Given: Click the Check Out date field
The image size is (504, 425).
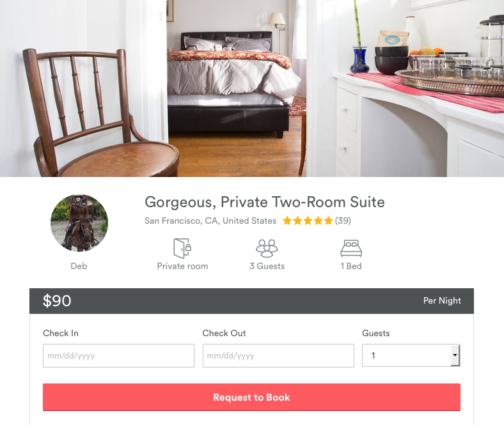Looking at the screenshot, I should click(278, 355).
